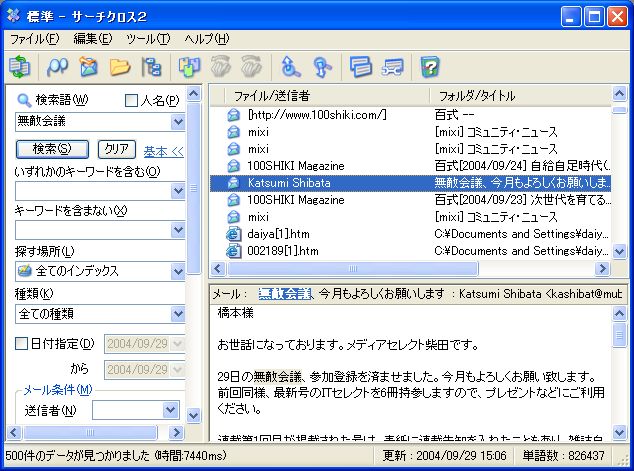Open the ヘルプ(H) menu

click(x=207, y=39)
